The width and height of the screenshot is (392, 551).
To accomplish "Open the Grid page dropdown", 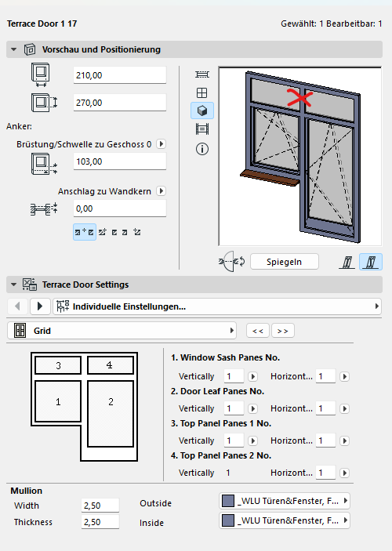I will coord(122,331).
